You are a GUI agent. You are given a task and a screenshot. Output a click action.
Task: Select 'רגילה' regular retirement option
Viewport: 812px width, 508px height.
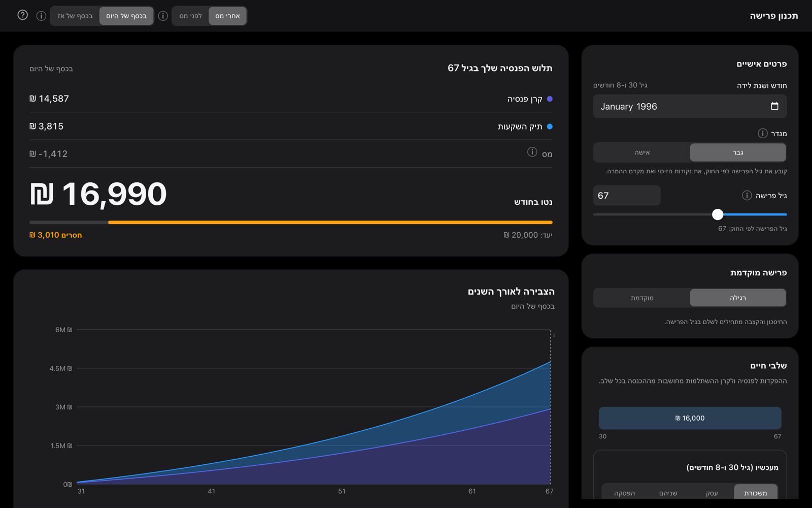738,298
